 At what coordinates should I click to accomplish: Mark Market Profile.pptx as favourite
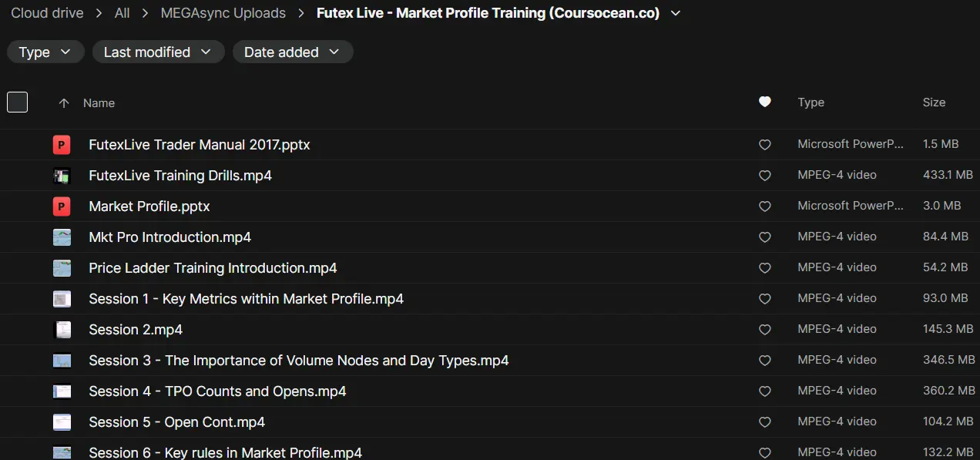tap(765, 206)
